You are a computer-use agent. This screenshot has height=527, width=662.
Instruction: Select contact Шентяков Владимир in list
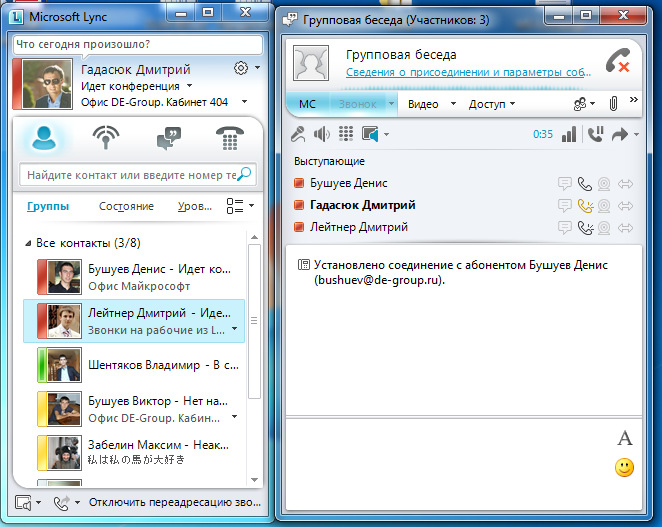[134, 365]
